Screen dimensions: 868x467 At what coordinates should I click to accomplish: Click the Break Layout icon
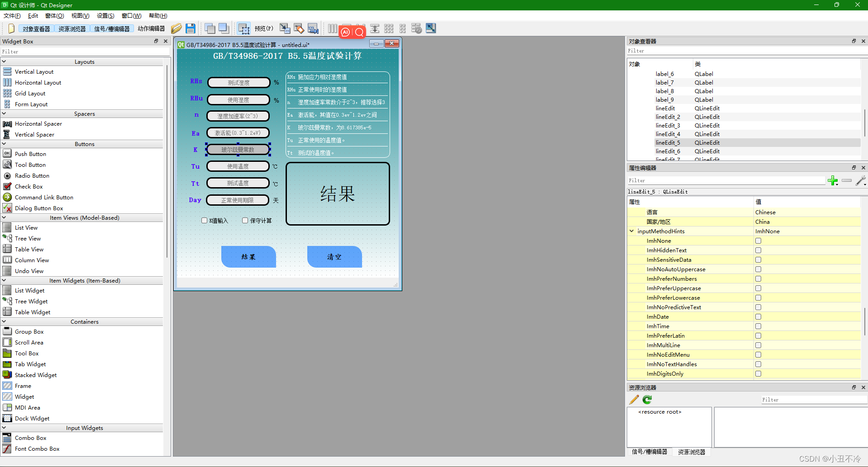(x=417, y=28)
